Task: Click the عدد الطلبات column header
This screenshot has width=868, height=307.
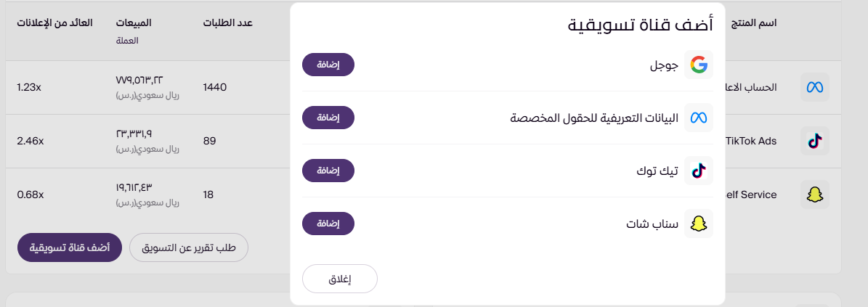Action: (227, 22)
